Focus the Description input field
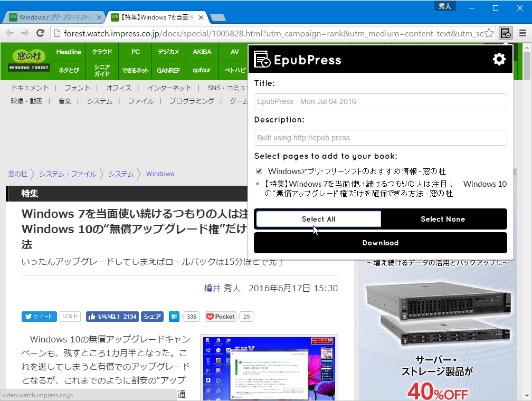Viewport: 532px width, 401px height. tap(381, 138)
